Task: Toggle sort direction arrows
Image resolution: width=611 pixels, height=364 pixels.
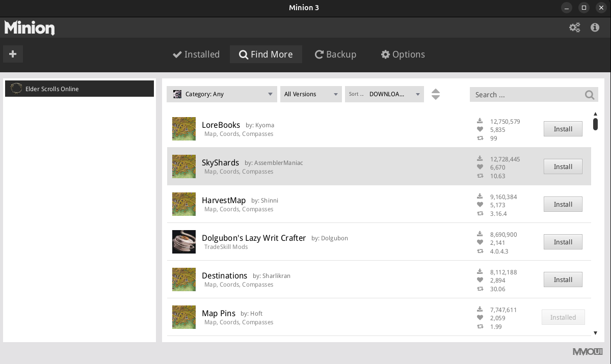Action: (436, 94)
